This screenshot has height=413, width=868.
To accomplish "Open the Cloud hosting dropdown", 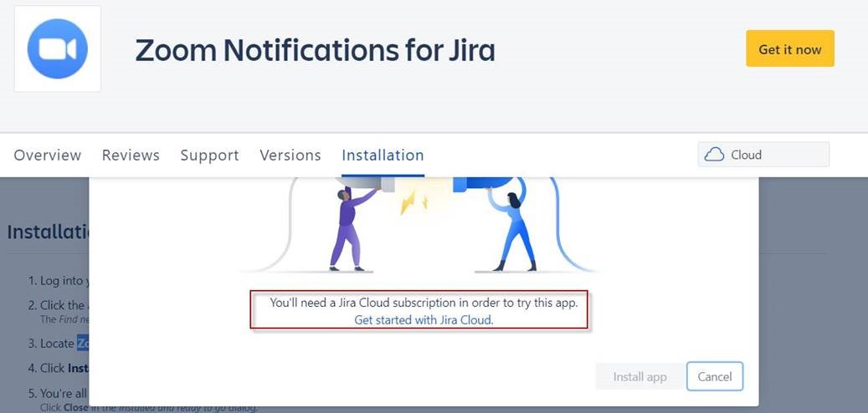I will (x=763, y=155).
